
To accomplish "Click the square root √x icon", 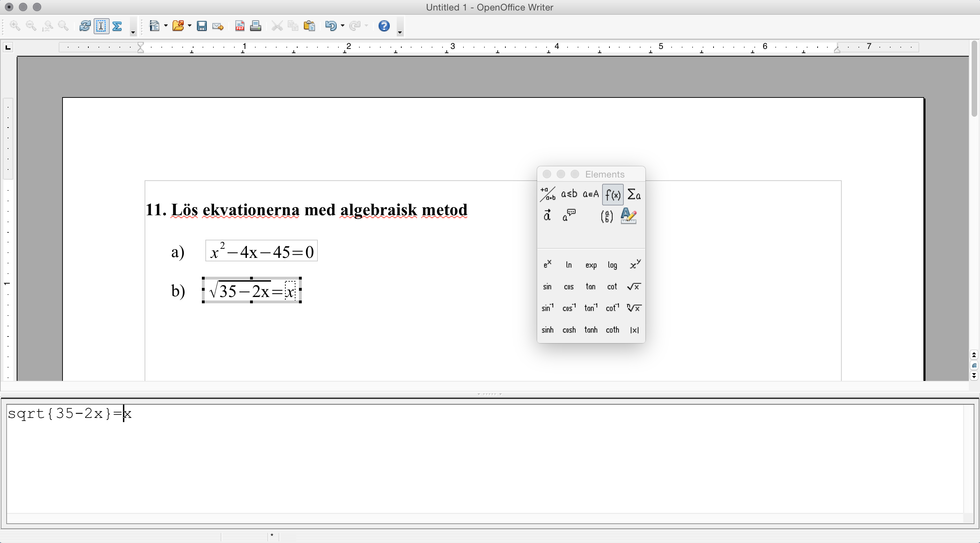I will click(x=632, y=286).
